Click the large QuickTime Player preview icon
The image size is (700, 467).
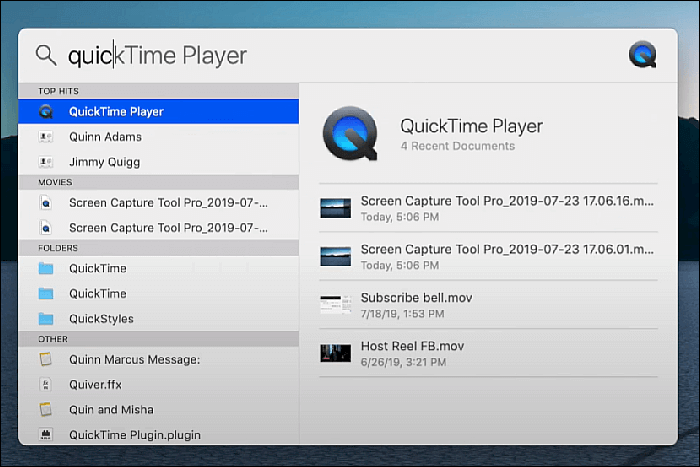point(350,135)
